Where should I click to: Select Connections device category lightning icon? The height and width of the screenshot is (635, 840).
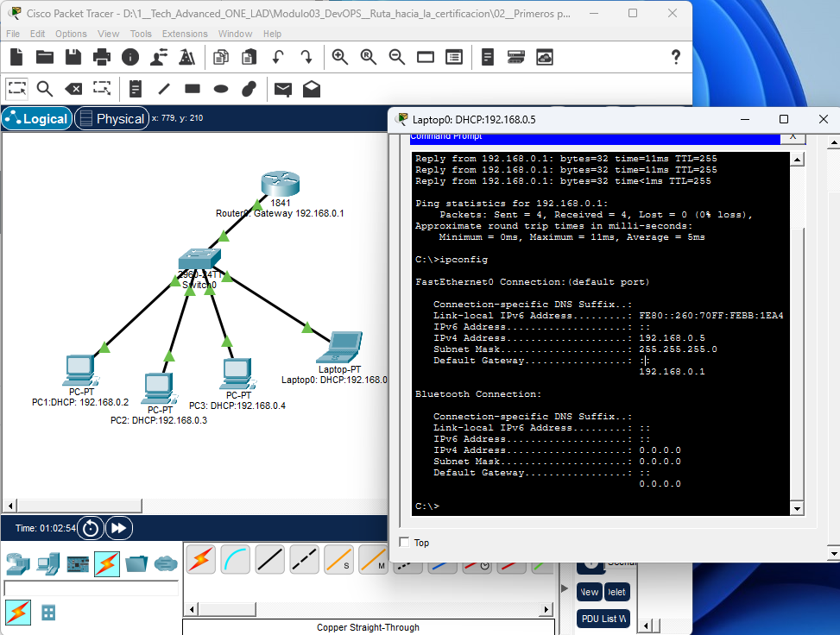point(107,563)
